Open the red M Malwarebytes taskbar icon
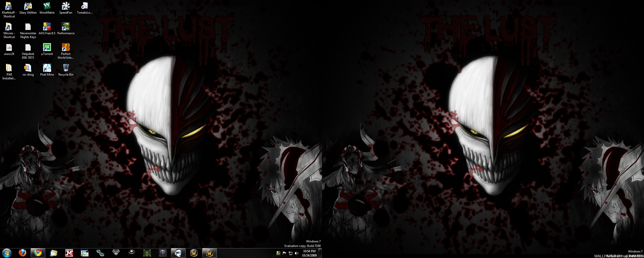The width and height of the screenshot is (644, 258). pos(69,253)
